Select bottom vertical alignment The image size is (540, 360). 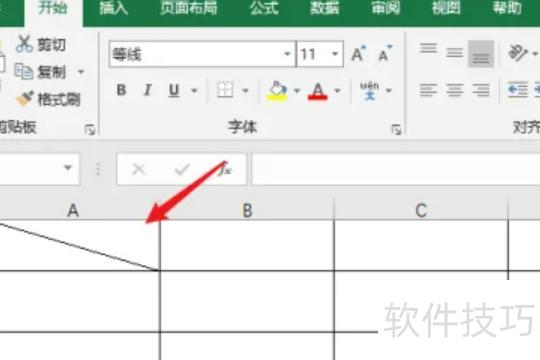(481, 53)
